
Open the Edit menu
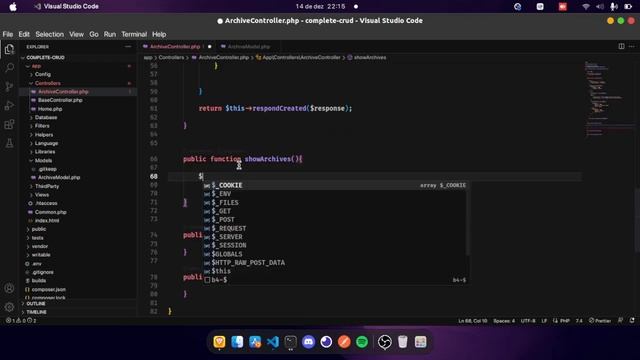coord(24,34)
